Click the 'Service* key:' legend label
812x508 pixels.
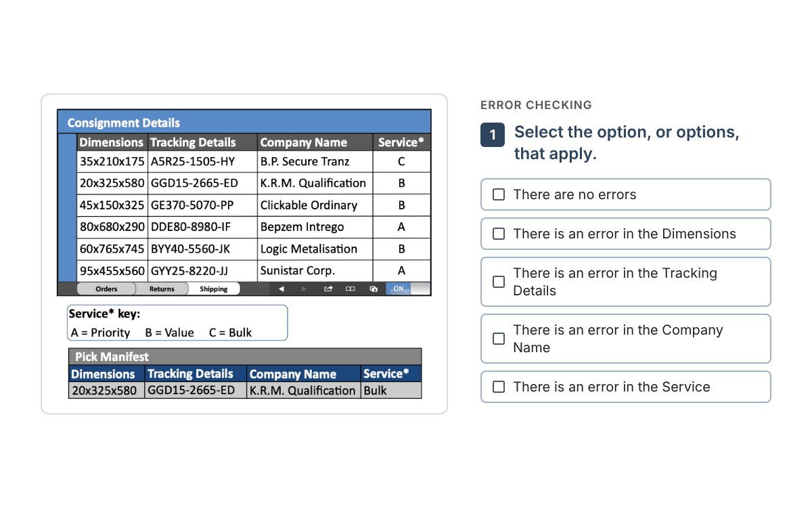pyautogui.click(x=104, y=314)
